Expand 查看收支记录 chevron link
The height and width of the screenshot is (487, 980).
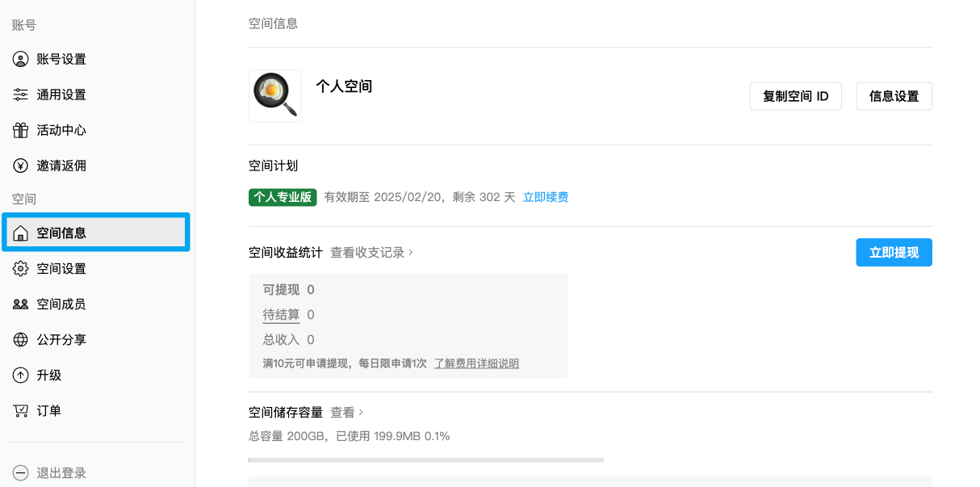pos(372,253)
